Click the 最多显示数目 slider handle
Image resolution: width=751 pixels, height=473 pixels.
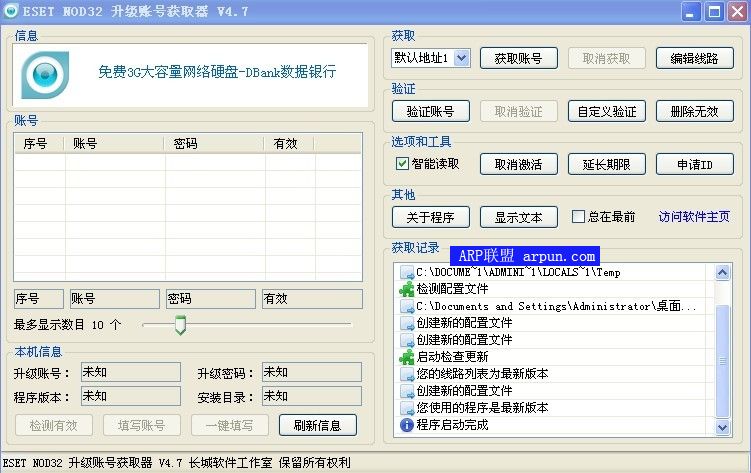point(180,325)
